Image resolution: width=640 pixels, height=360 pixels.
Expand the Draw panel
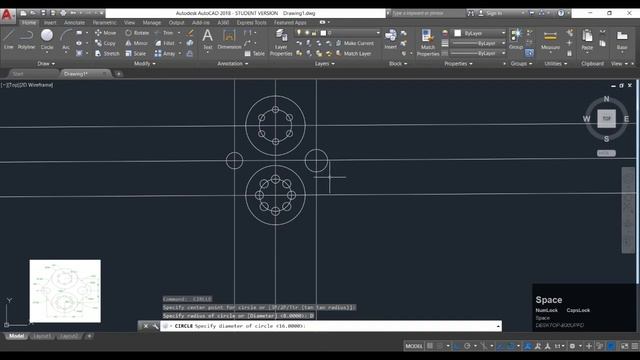pos(46,64)
